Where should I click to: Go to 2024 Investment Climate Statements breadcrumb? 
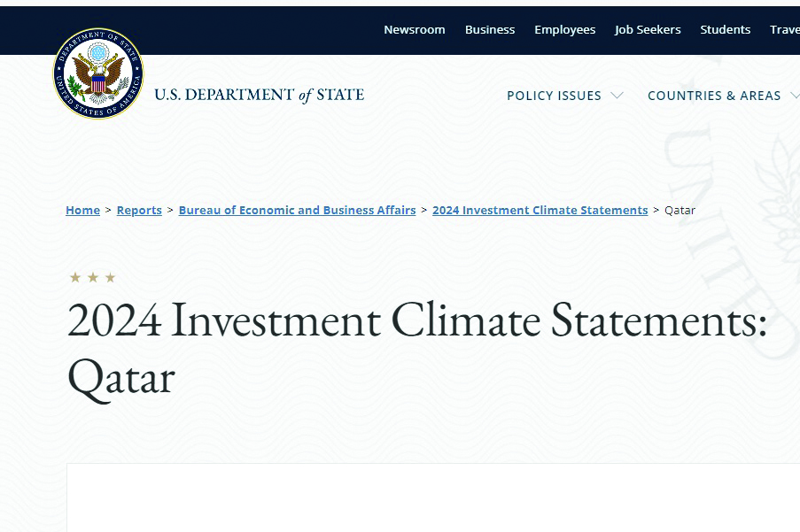[x=540, y=210]
